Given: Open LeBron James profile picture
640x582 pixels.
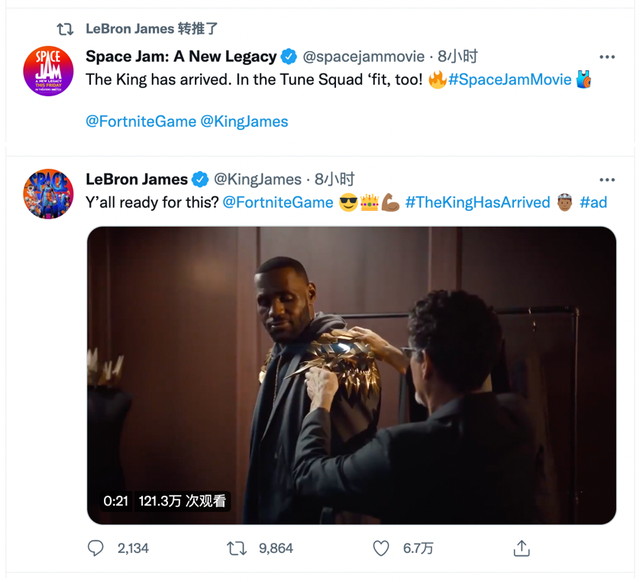Looking at the screenshot, I should point(48,195).
